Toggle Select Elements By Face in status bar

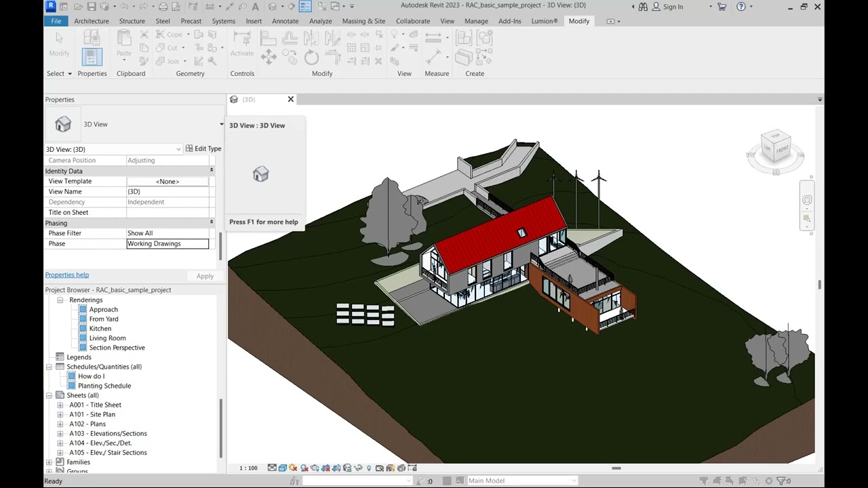[743, 481]
